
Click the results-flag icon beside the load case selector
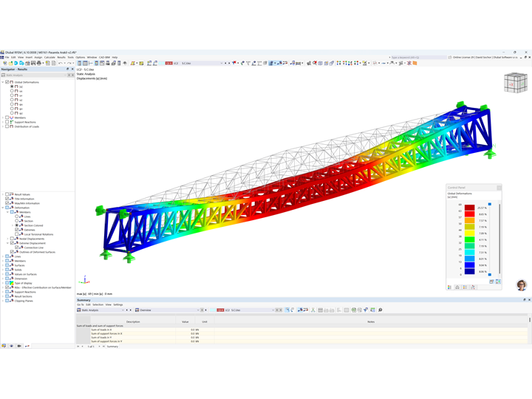234,63
